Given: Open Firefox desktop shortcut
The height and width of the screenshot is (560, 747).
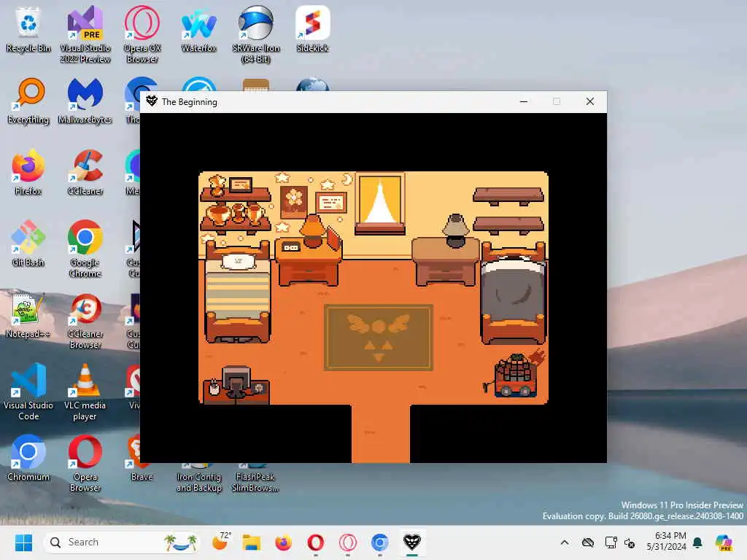Looking at the screenshot, I should tap(28, 172).
